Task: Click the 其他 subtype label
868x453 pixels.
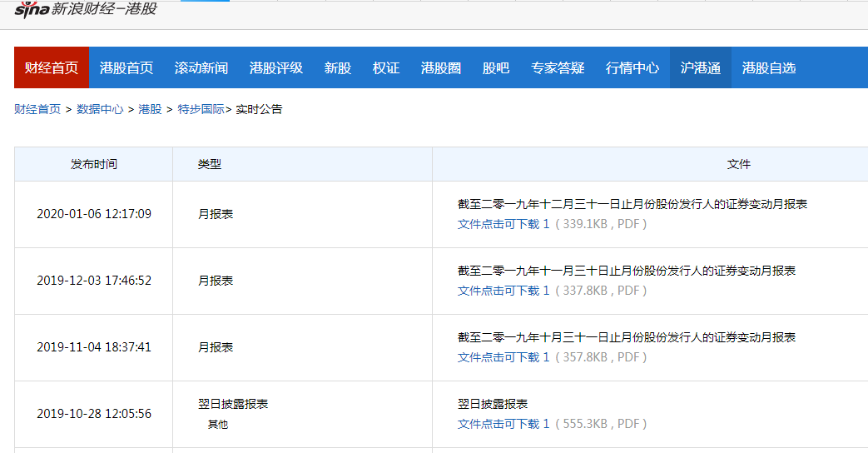Action: pyautogui.click(x=217, y=424)
